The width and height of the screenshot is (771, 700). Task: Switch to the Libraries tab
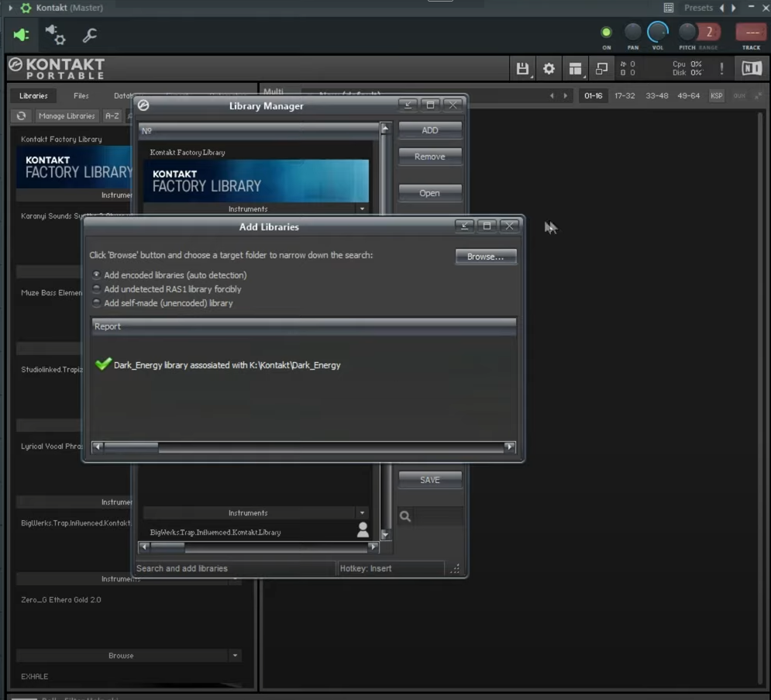point(33,96)
